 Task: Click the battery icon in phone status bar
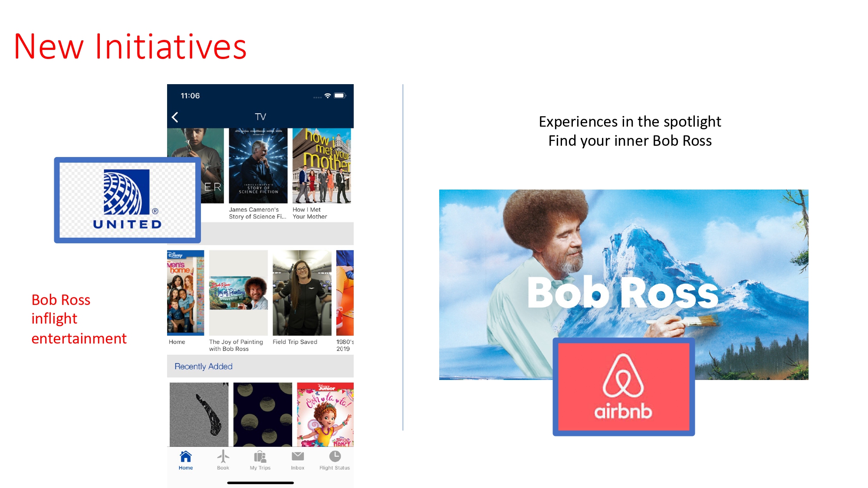[x=340, y=95]
